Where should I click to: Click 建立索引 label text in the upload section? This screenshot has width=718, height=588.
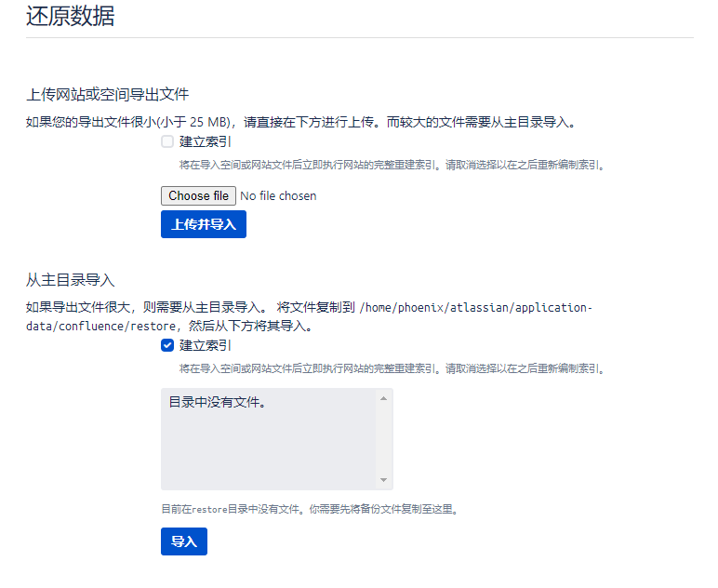[206, 142]
